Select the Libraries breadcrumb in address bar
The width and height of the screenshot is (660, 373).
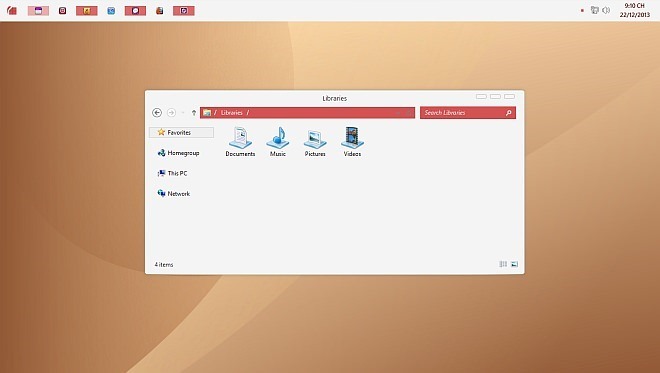click(x=232, y=112)
